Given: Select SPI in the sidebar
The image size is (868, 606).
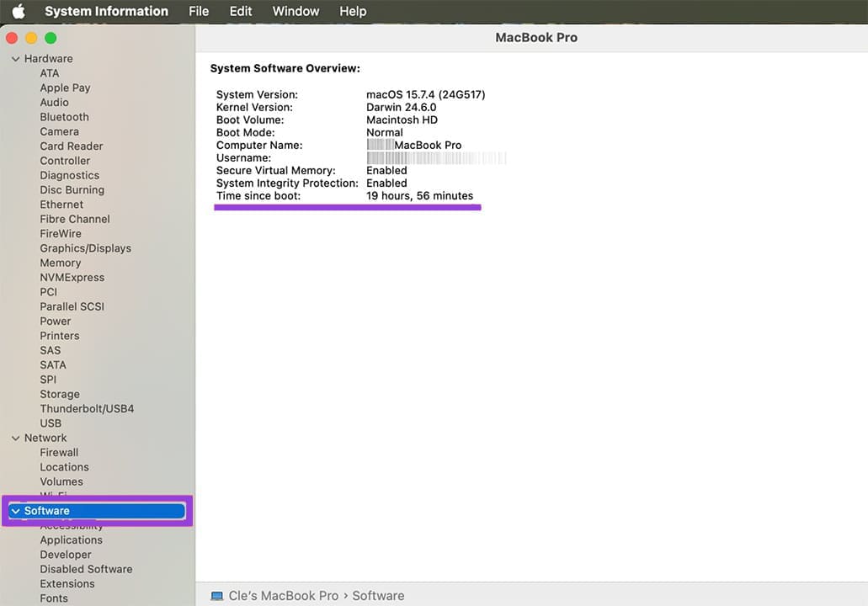Looking at the screenshot, I should 48,380.
